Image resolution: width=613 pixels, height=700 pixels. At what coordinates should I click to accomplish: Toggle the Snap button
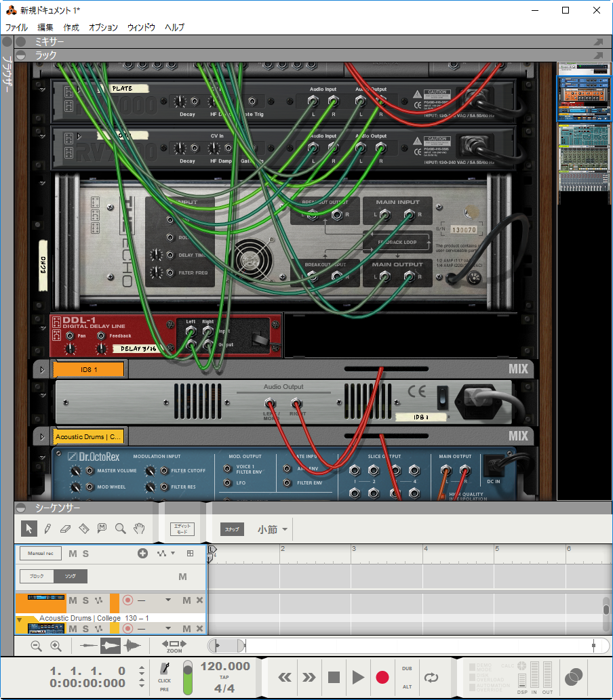tap(232, 529)
